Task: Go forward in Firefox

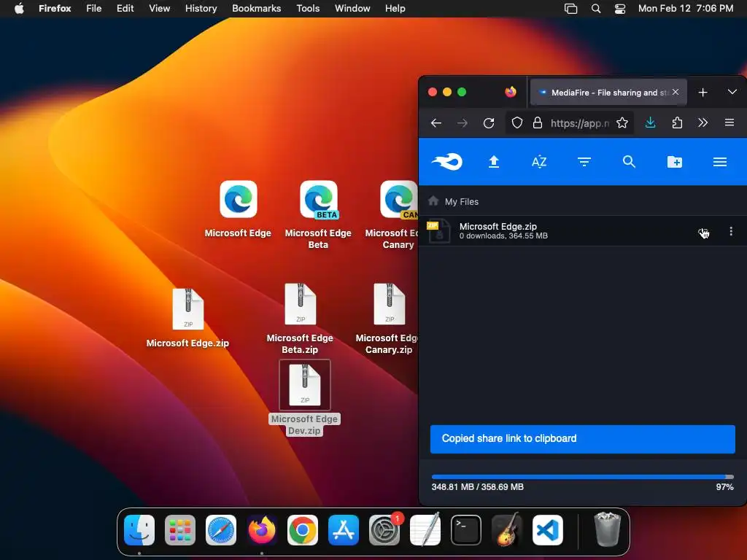Action: 462,123
